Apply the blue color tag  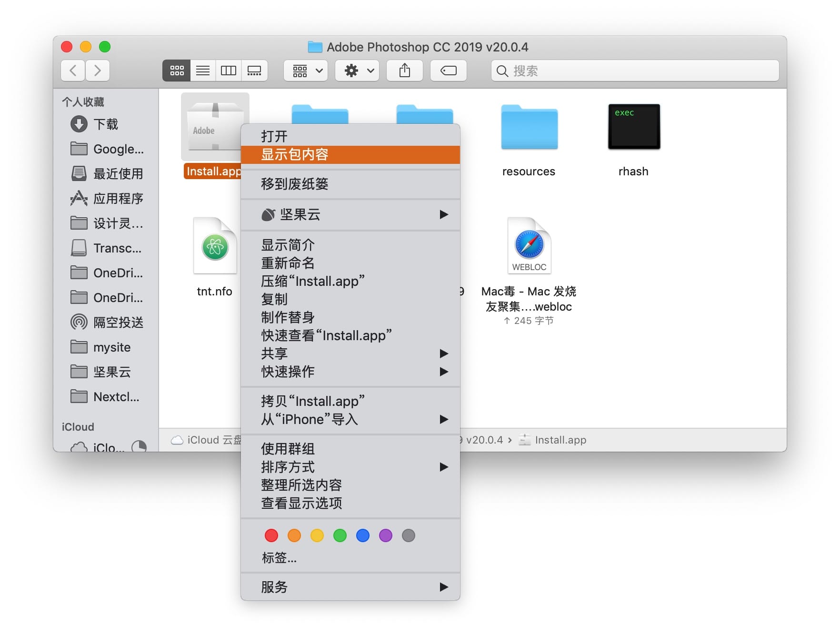pyautogui.click(x=363, y=535)
